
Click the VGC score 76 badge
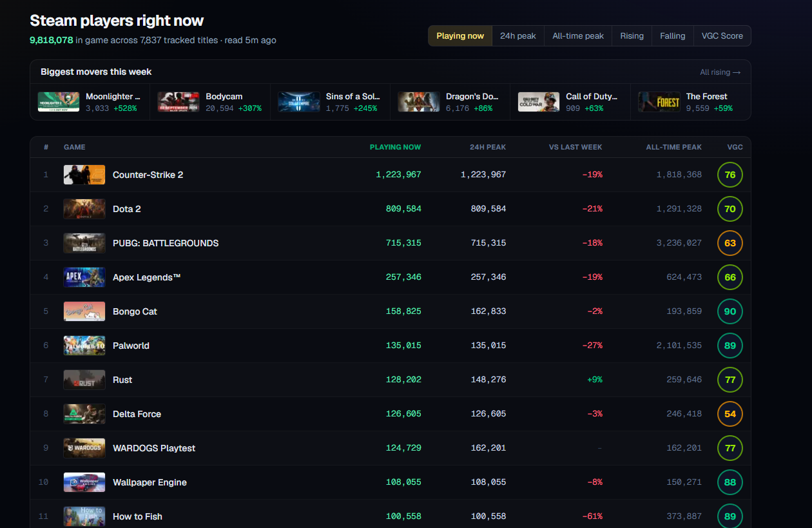pos(730,175)
